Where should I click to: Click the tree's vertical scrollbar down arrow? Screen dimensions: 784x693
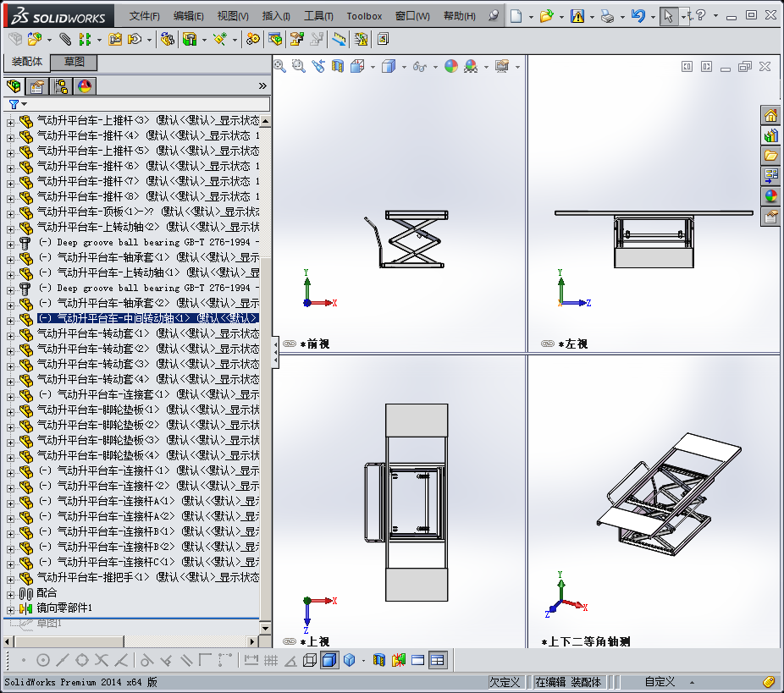266,629
